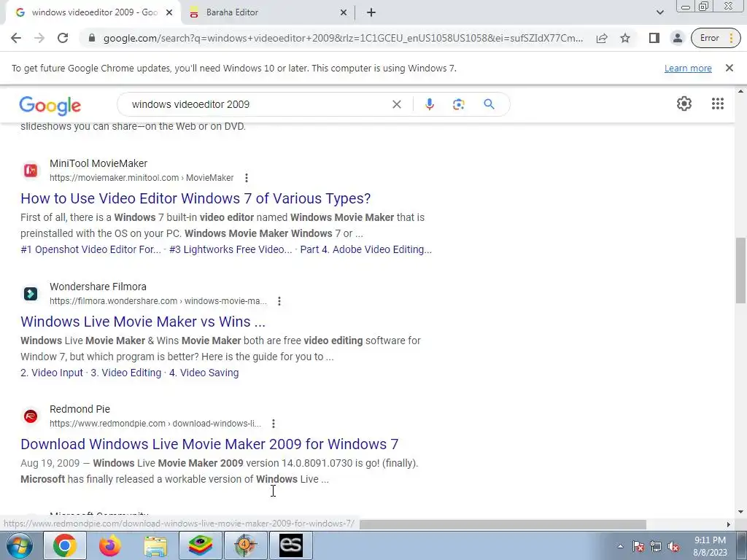
Task: Click the taskbar clock showing 9:11 PM
Action: click(x=710, y=546)
